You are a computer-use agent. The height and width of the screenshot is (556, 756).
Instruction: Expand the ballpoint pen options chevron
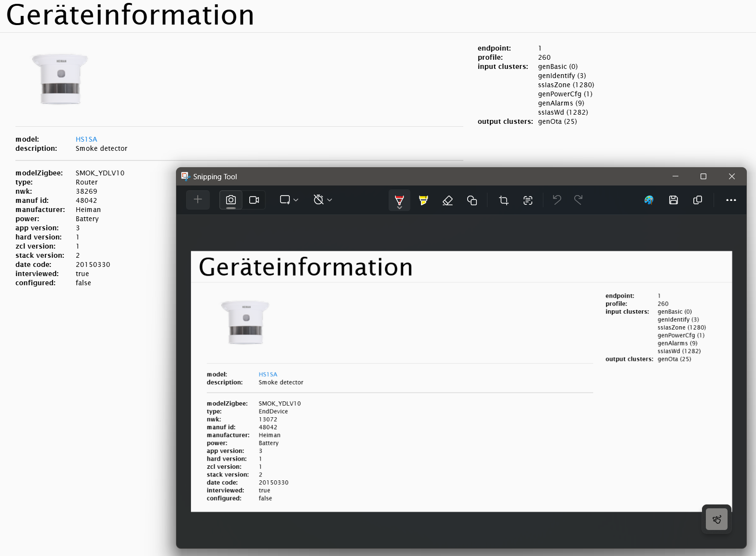click(399, 208)
